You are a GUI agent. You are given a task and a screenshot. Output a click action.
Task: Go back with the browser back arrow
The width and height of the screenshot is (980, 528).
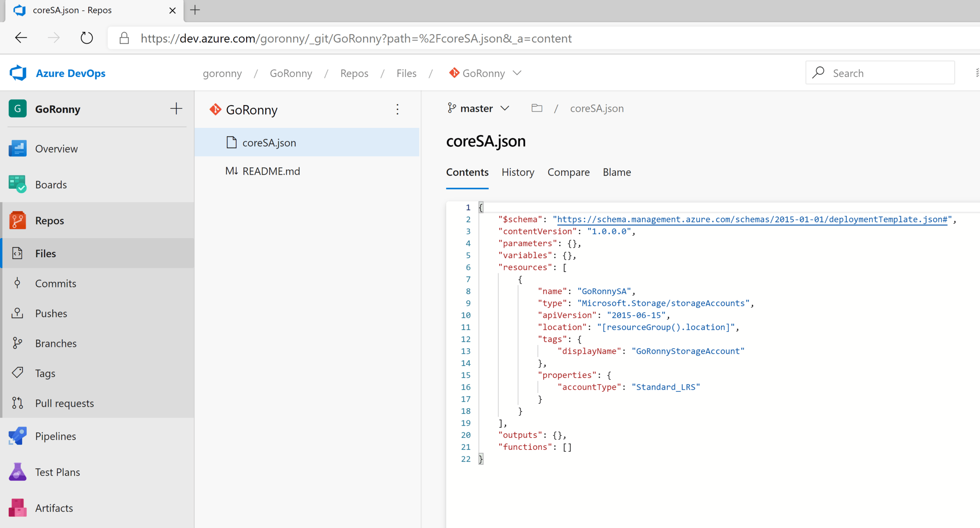click(21, 38)
